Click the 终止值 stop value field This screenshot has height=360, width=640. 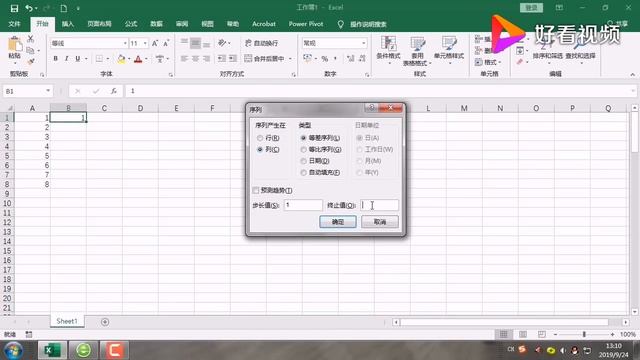(379, 205)
